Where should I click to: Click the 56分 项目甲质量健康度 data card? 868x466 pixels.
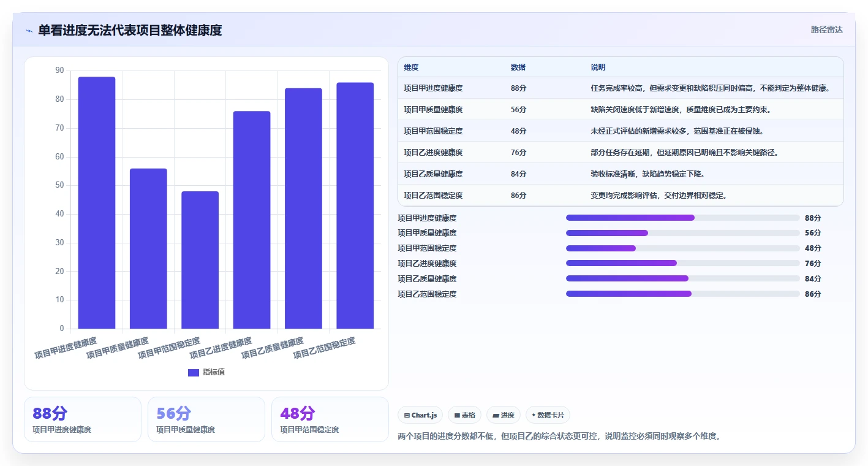pos(206,419)
